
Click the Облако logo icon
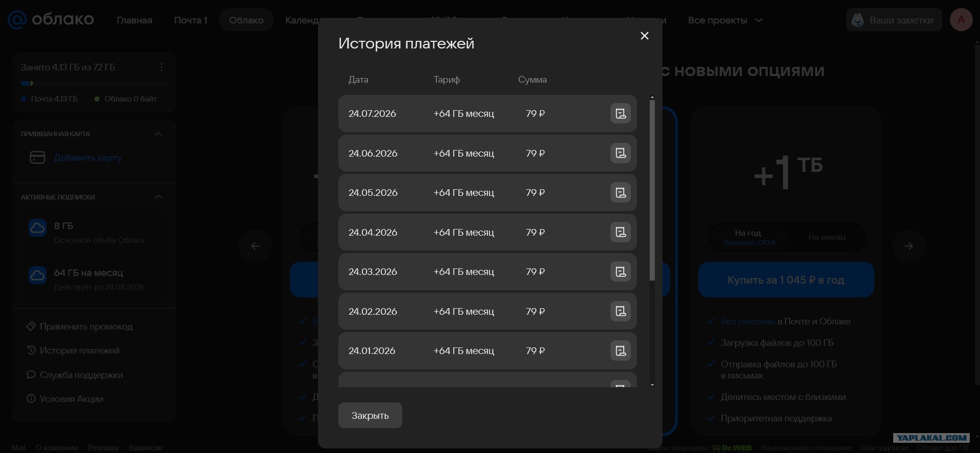coord(17,20)
